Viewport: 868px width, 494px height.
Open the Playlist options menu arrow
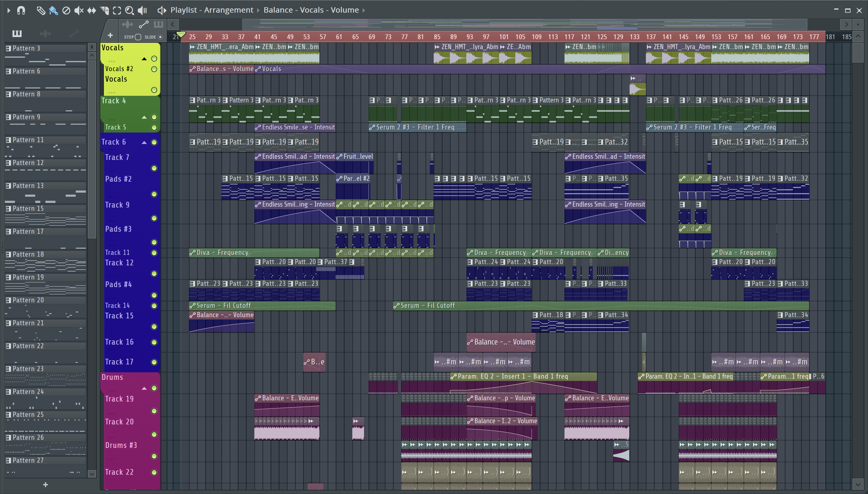pos(9,11)
